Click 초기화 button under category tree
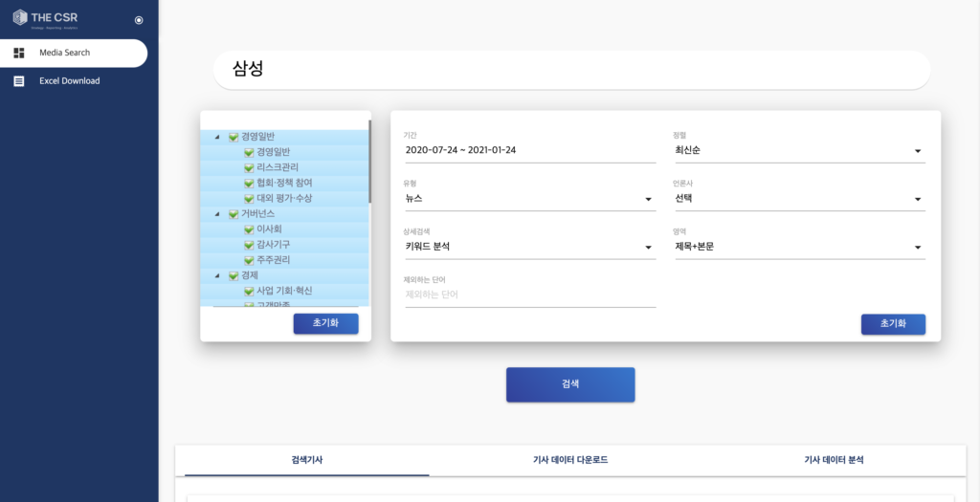 325,323
